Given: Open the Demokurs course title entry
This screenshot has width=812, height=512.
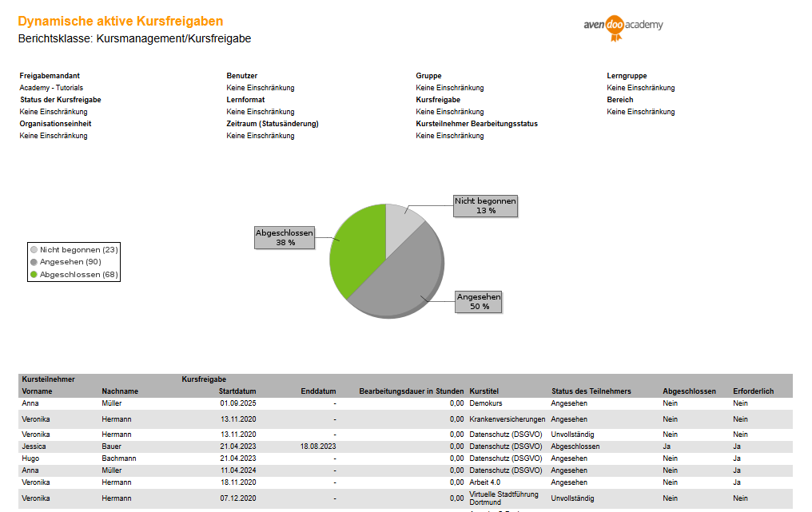Looking at the screenshot, I should coord(486,404).
